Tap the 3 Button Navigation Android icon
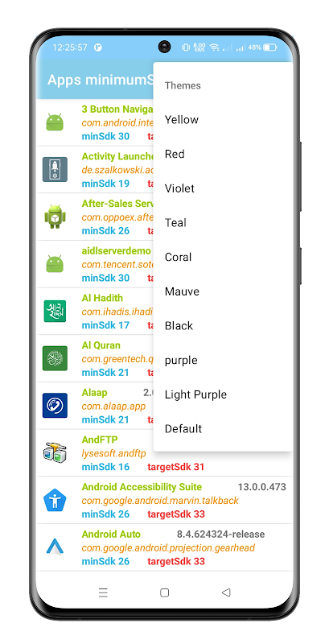 pyautogui.click(x=55, y=122)
